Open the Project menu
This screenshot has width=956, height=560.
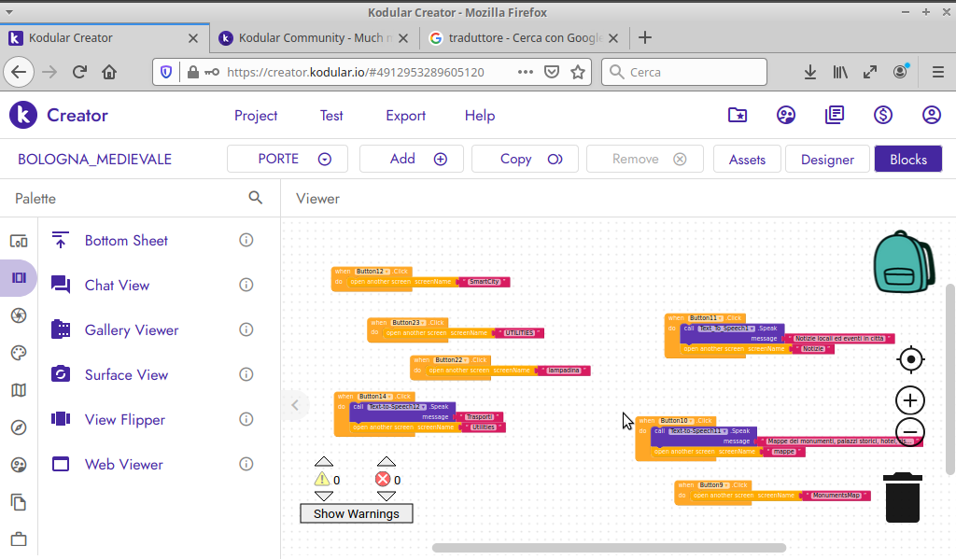tap(256, 115)
